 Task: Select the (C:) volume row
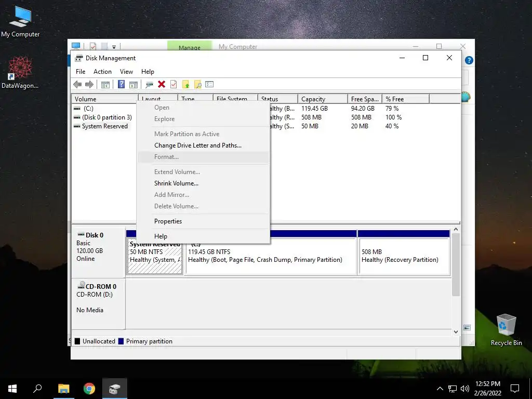88,109
